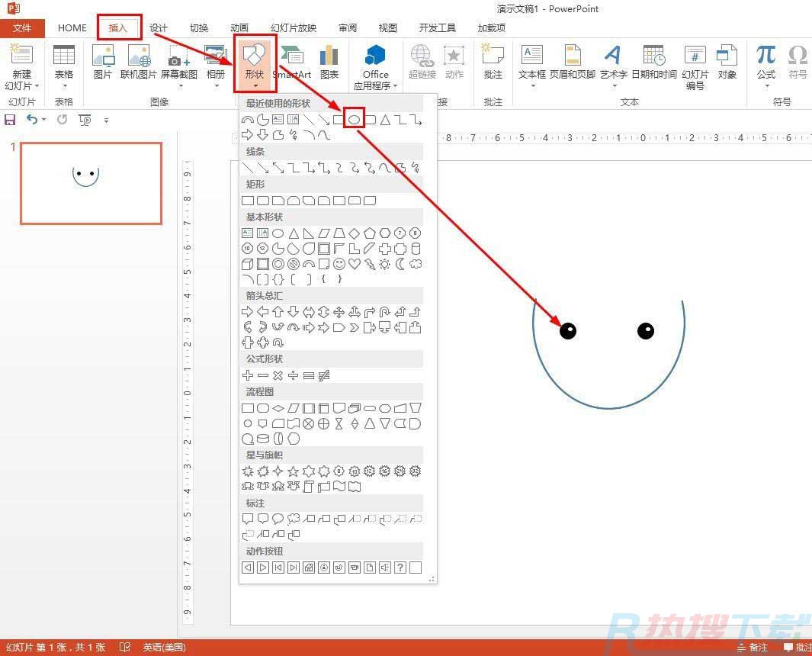812x656 pixels.
Task: Insert a chart using the 图表 icon
Action: click(329, 61)
